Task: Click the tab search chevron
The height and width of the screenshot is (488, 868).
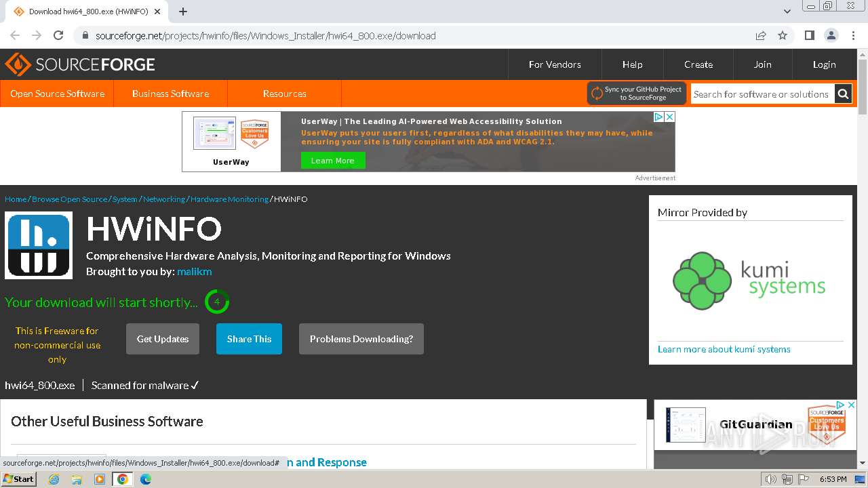Action: tap(787, 12)
